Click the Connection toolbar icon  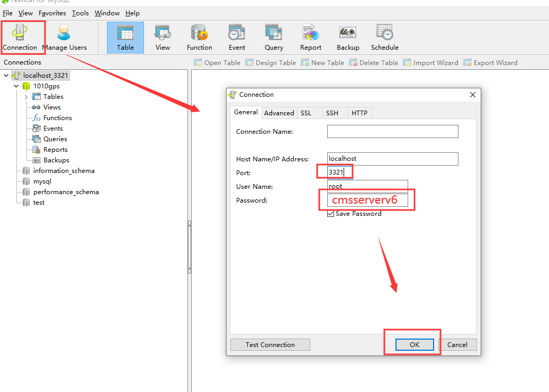[20, 37]
